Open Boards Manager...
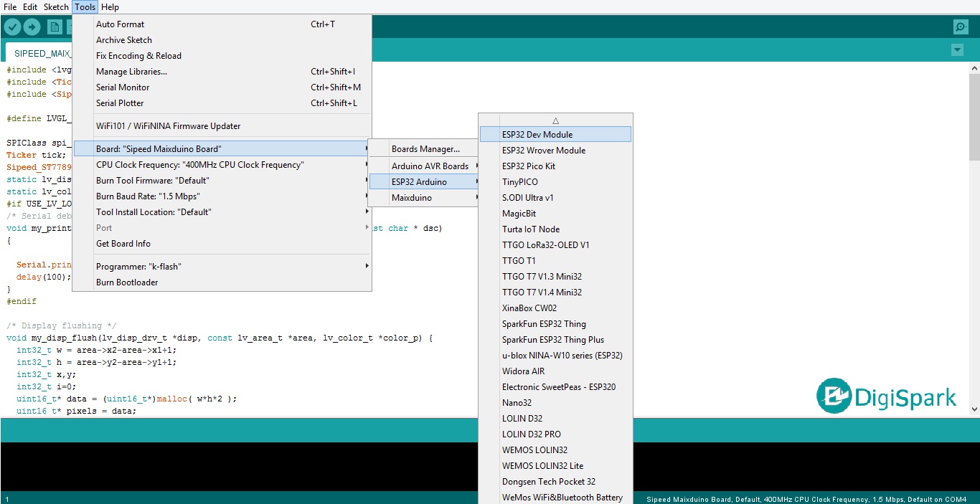This screenshot has height=504, width=980. pos(425,149)
